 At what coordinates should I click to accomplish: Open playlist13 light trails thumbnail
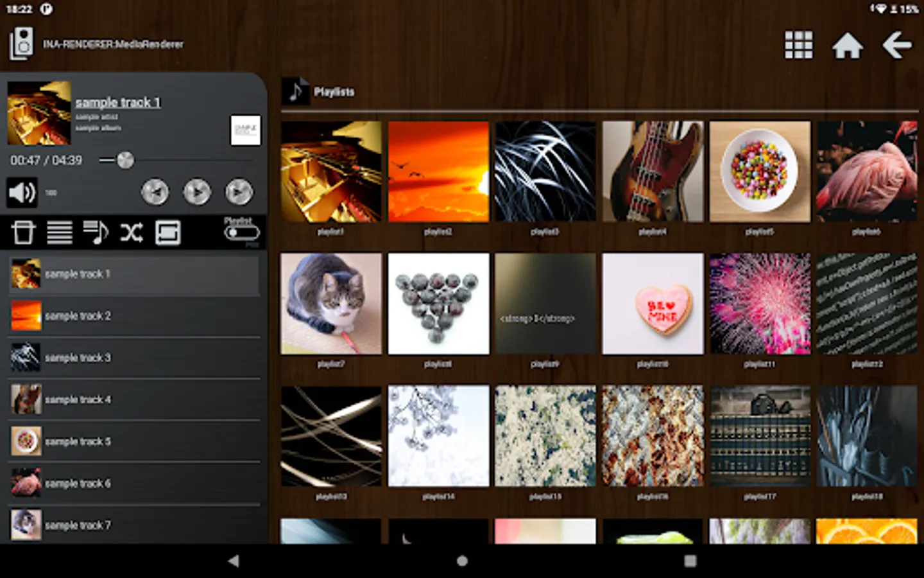pyautogui.click(x=331, y=436)
